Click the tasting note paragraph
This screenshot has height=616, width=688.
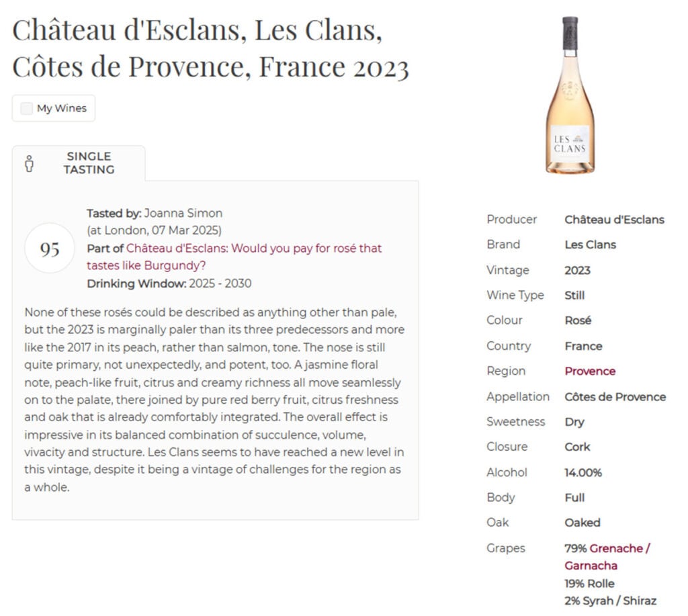tap(214, 400)
